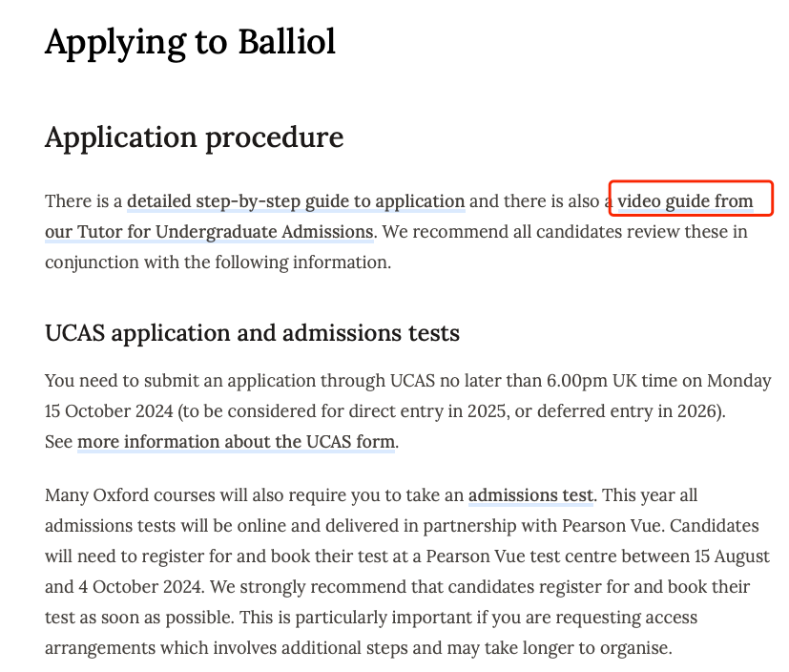Follow the 'admissions test' link
The image size is (789, 672).
coord(530,495)
